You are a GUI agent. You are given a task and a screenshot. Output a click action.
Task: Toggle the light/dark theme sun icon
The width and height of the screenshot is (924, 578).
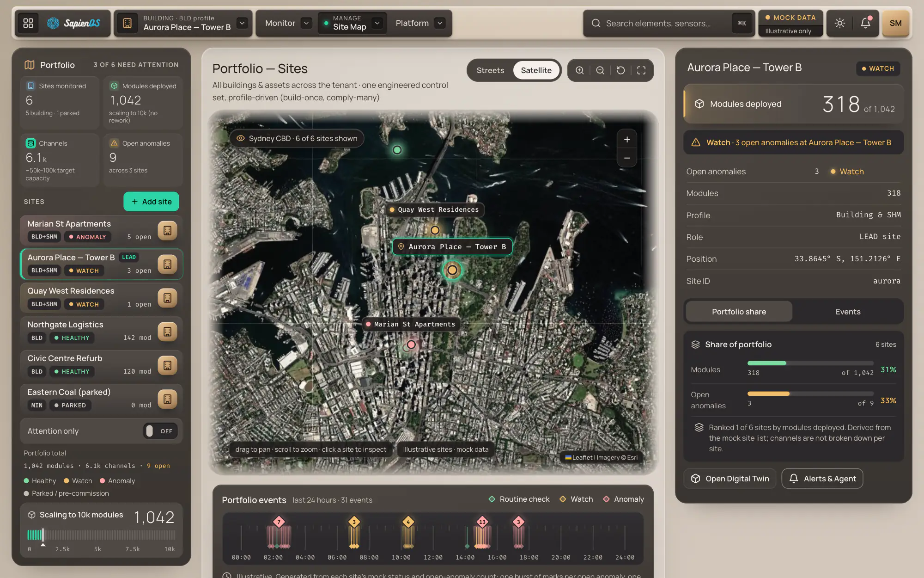coord(840,23)
